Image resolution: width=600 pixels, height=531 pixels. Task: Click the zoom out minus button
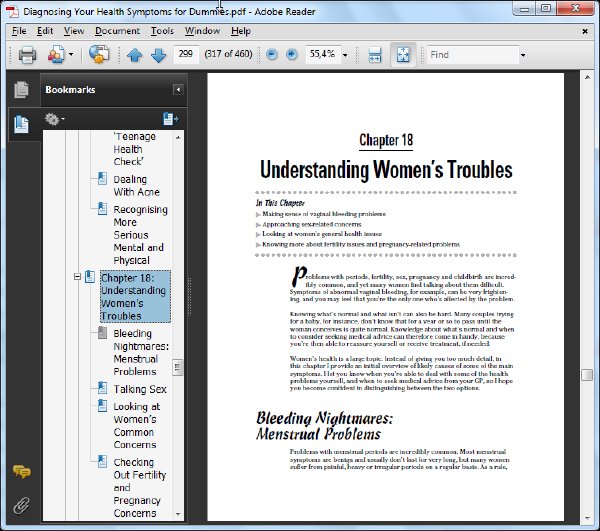click(x=272, y=54)
